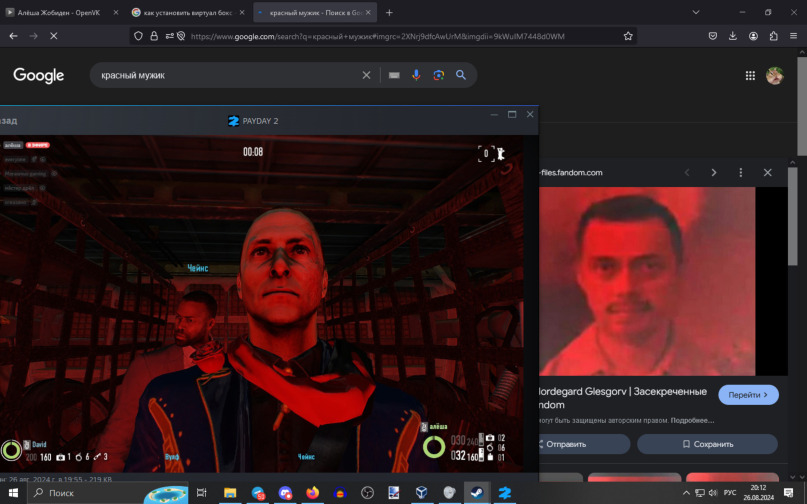Image resolution: width=807 pixels, height=504 pixels.
Task: Clear the Google search box text
Action: [x=366, y=75]
